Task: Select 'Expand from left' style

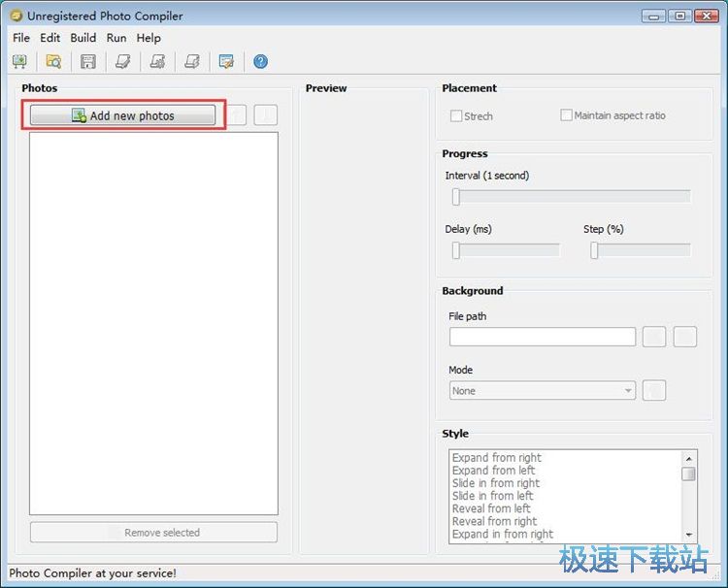Action: coord(493,471)
